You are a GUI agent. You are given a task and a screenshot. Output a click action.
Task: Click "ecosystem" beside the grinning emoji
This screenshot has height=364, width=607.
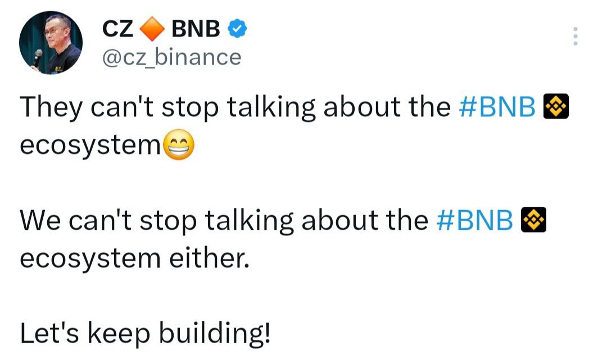[x=90, y=147]
